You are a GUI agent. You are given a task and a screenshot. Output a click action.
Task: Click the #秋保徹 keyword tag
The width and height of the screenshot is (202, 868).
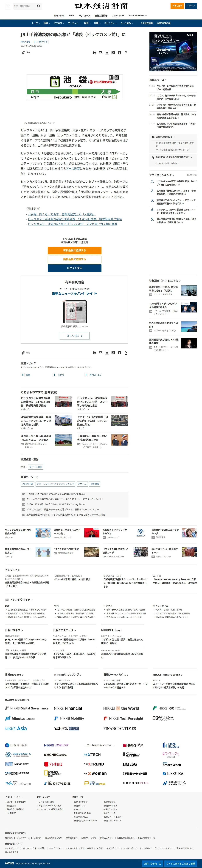pos(95,484)
